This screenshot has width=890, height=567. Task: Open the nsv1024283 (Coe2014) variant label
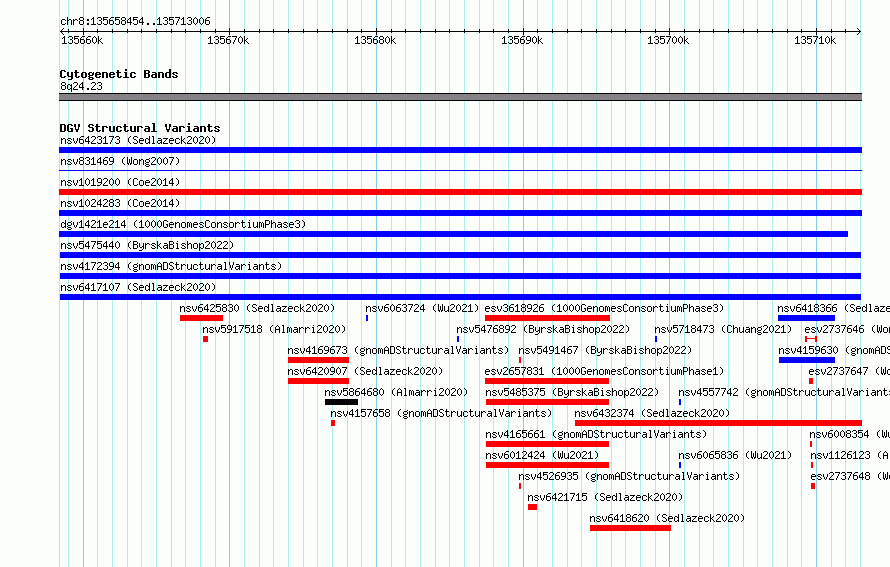[120, 203]
